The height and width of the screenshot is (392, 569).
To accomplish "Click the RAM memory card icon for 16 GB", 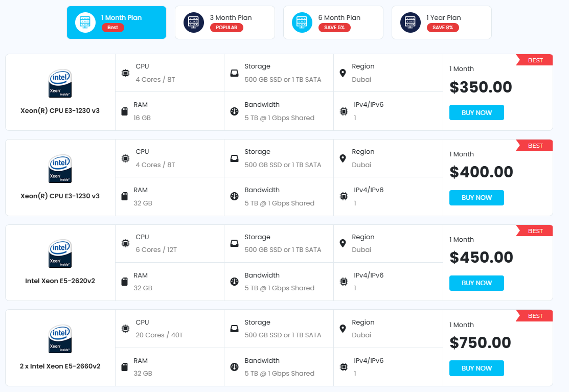I will click(x=124, y=111).
